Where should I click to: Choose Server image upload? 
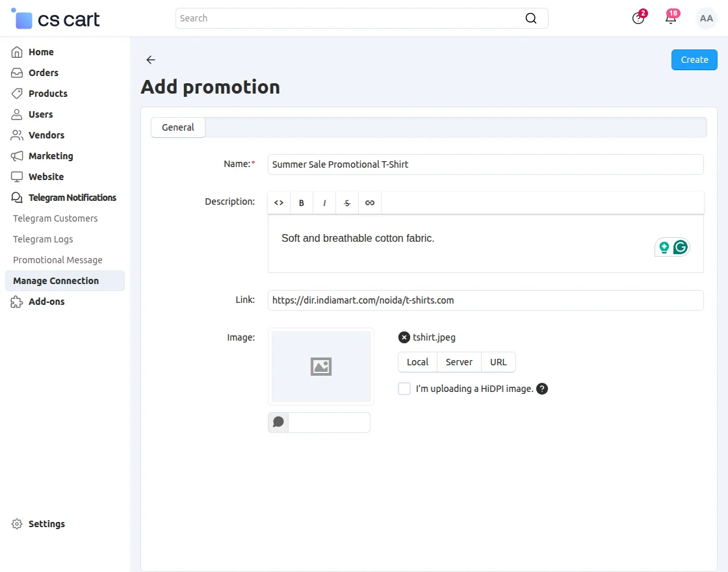[x=459, y=362]
